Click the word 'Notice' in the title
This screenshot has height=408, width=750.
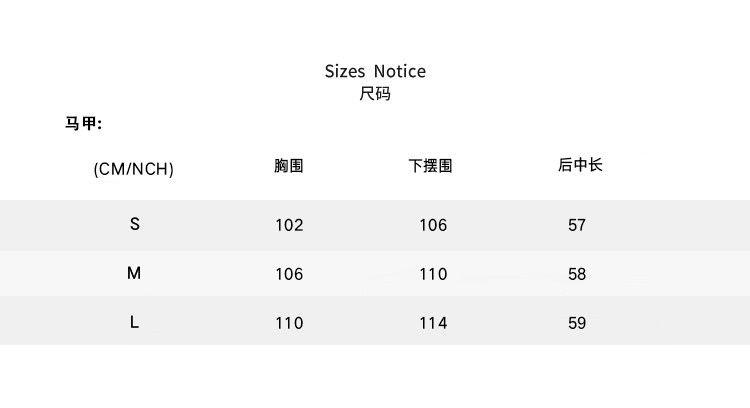(x=400, y=71)
